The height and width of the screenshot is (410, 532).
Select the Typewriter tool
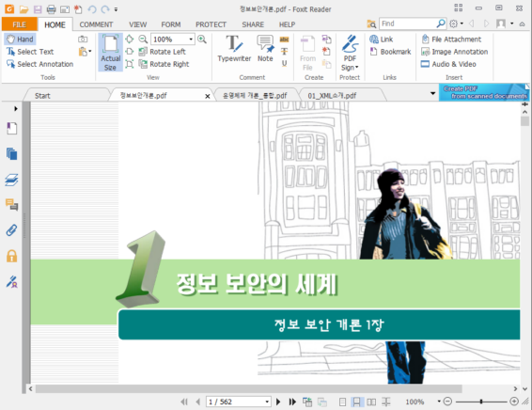click(x=234, y=49)
